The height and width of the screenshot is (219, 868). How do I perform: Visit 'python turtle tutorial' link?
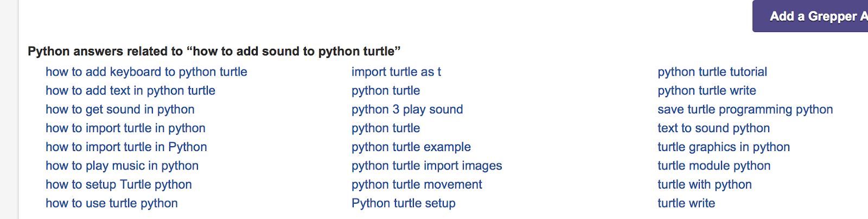pyautogui.click(x=712, y=72)
